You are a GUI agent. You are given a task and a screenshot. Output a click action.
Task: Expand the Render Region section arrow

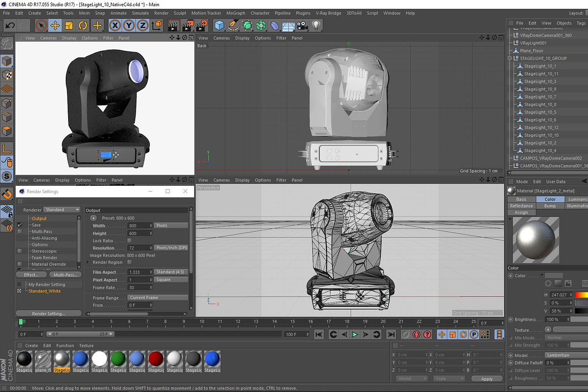click(x=88, y=262)
